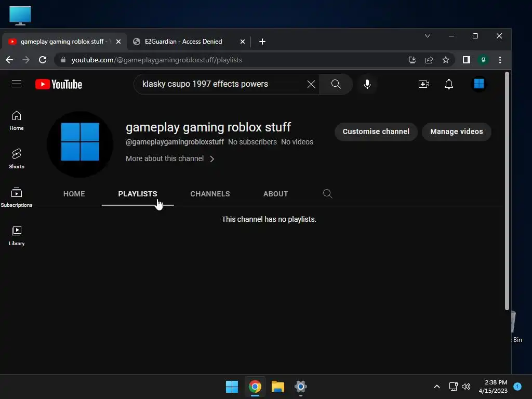Click the page vertical scrollbar
The width and height of the screenshot is (532, 399).
[507, 191]
